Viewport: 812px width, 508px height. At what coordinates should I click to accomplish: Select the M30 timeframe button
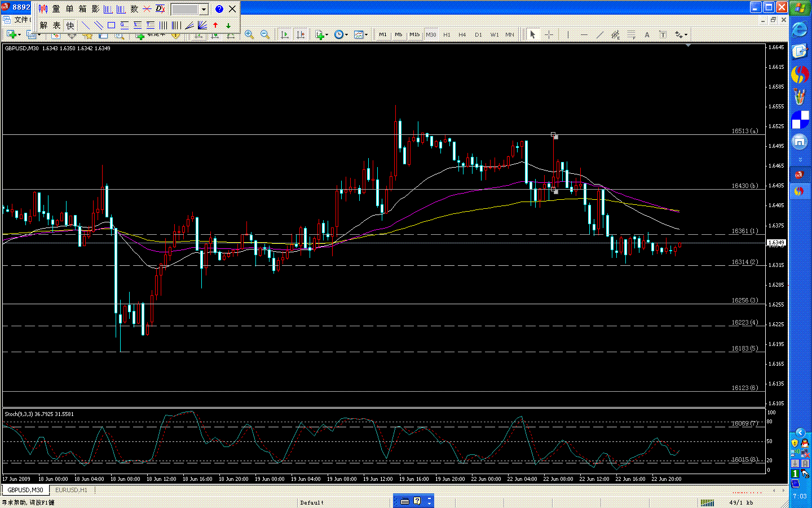point(431,35)
